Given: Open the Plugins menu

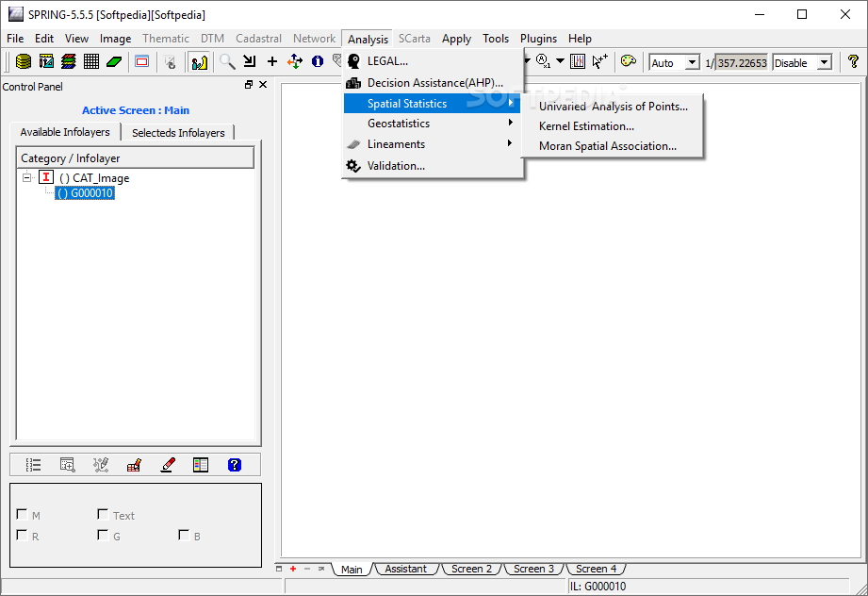Looking at the screenshot, I should coord(538,39).
